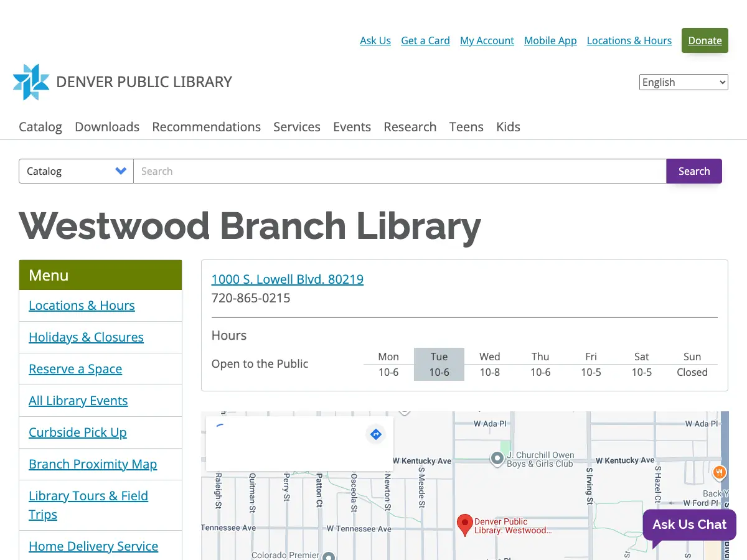Click the red Westwood library map pin
The height and width of the screenshot is (560, 747).
(464, 525)
